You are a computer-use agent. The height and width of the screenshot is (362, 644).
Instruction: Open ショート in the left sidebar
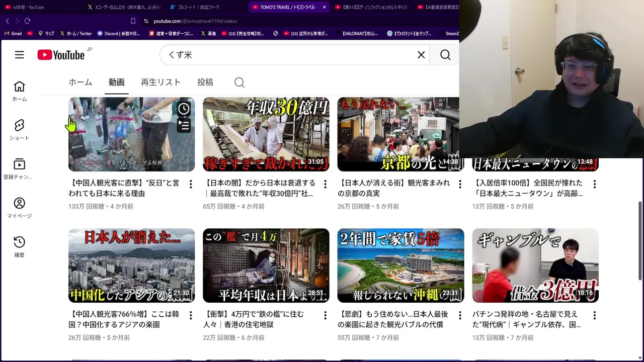coord(19,130)
